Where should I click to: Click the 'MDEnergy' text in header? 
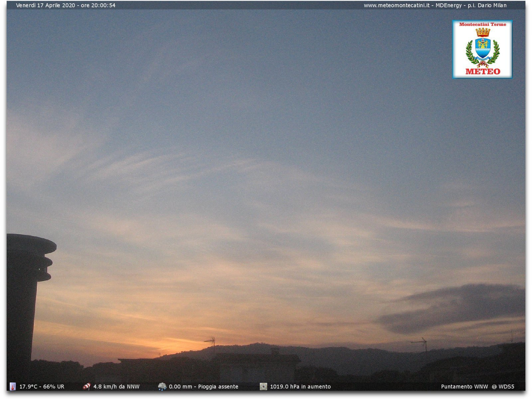(x=449, y=5)
